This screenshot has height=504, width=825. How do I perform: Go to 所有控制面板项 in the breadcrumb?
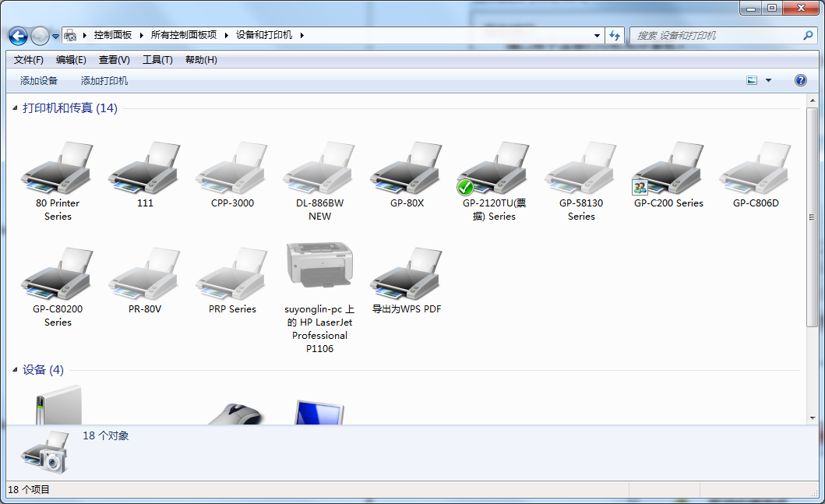point(184,35)
